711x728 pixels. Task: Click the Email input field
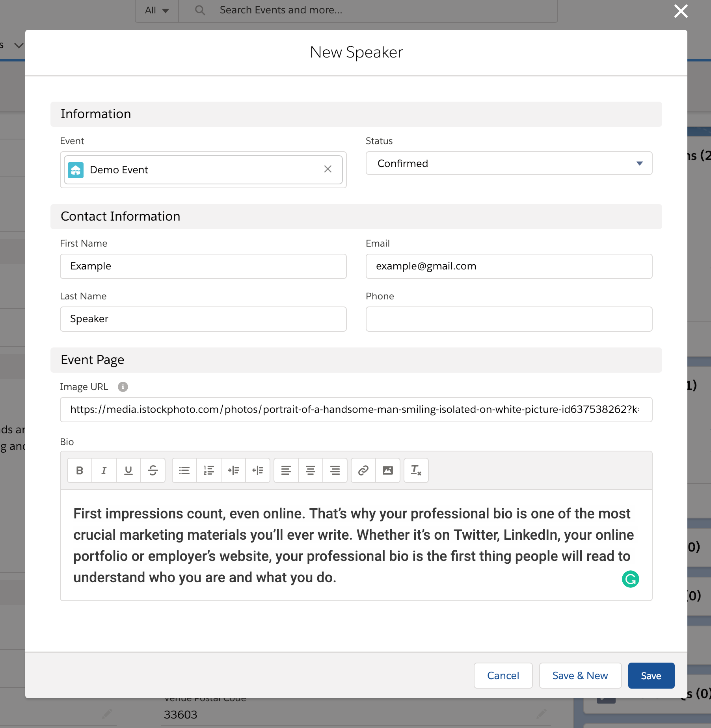(509, 266)
